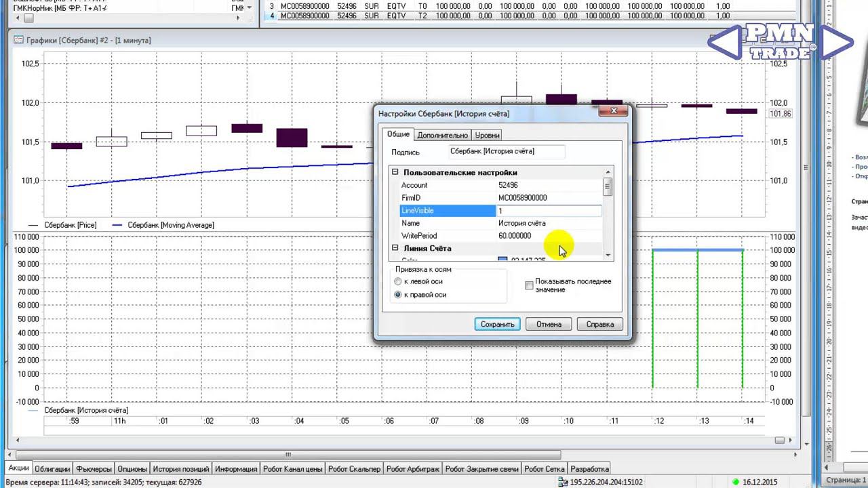Click the Name value История счёта

click(521, 223)
